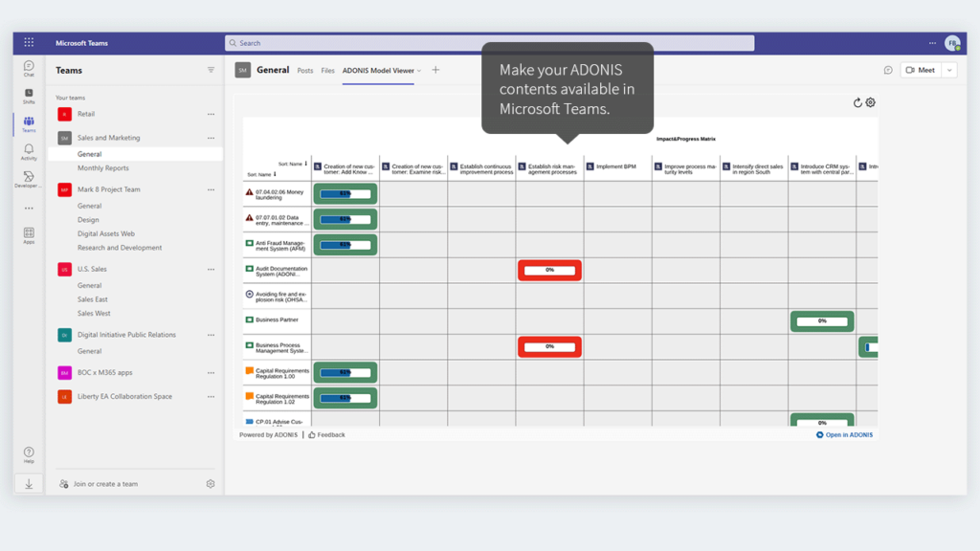Switch to the Posts tab
The image size is (980, 551).
[x=304, y=70]
